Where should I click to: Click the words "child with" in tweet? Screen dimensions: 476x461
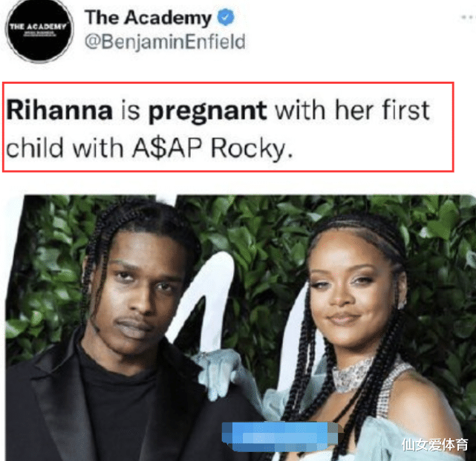coord(65,148)
